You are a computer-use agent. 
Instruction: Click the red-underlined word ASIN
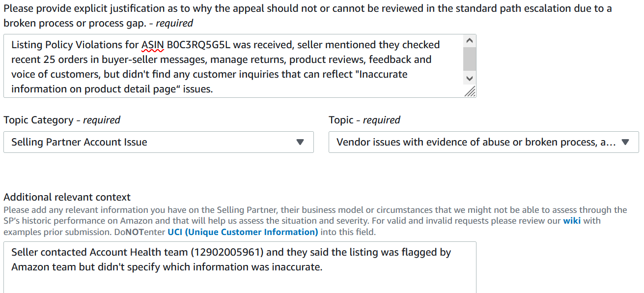[x=153, y=45]
